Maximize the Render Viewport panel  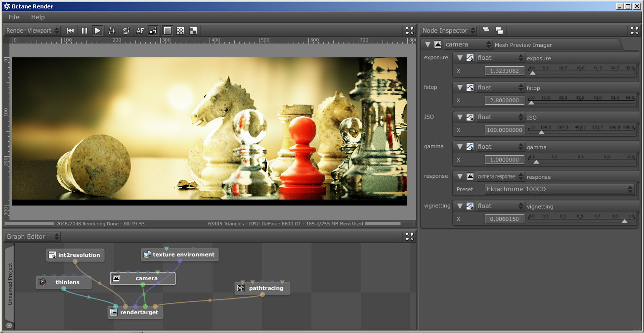(x=410, y=31)
